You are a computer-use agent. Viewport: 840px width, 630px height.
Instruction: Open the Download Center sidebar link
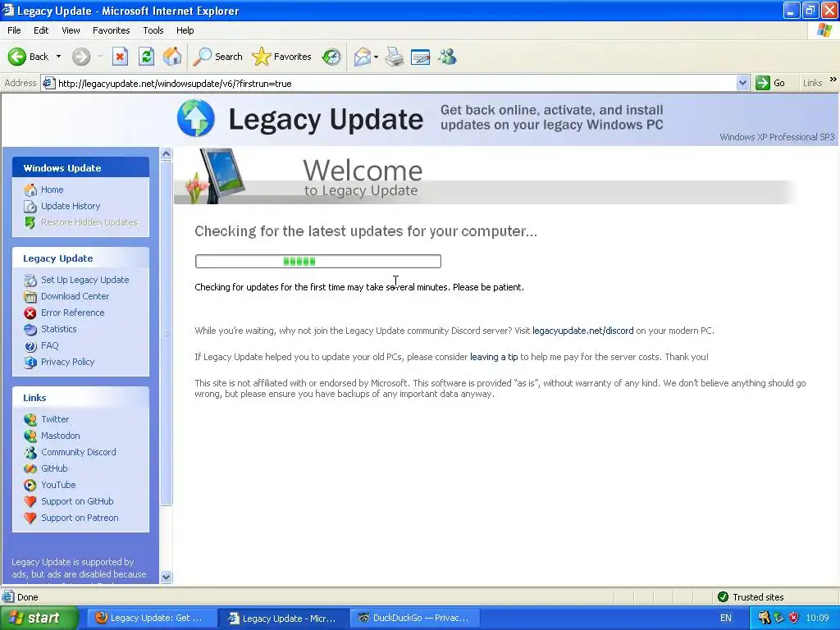(75, 296)
